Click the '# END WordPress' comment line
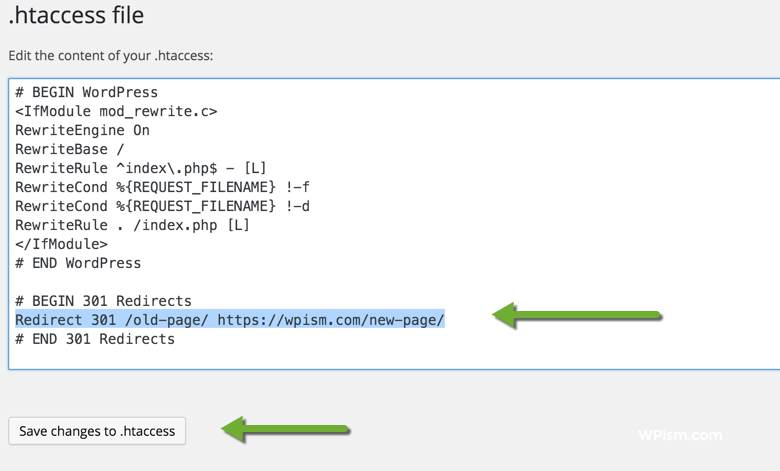This screenshot has width=780, height=471. coord(78,263)
